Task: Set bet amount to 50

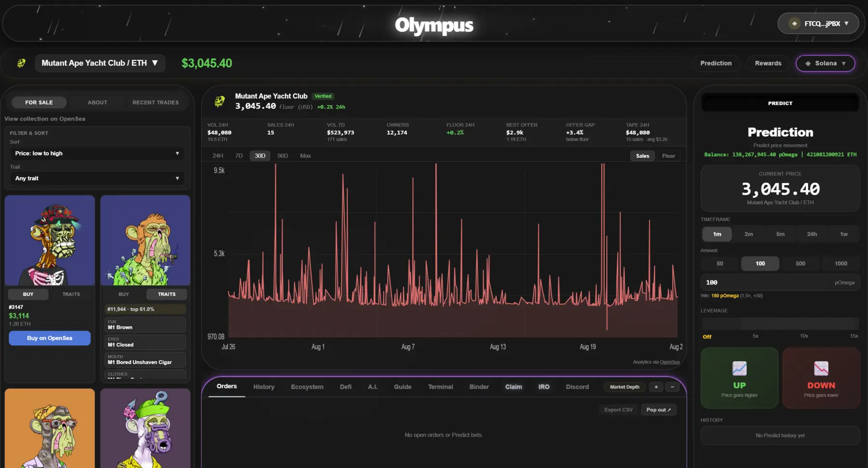Action: 720,263
